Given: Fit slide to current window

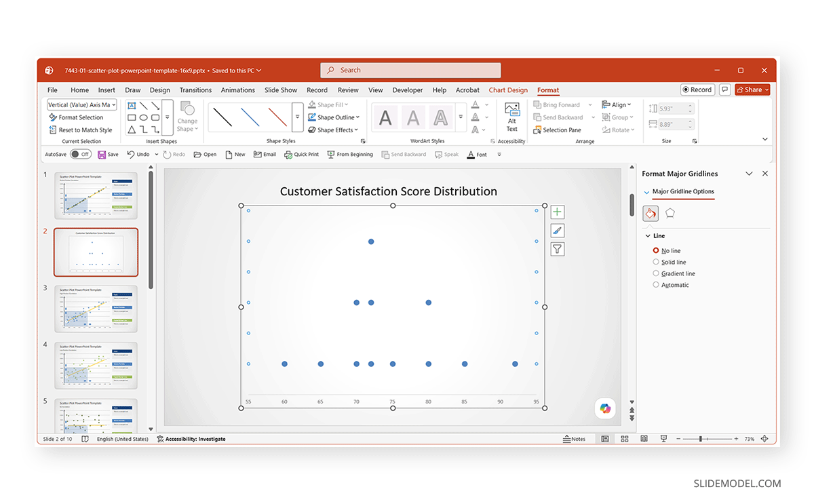Looking at the screenshot, I should 765,439.
